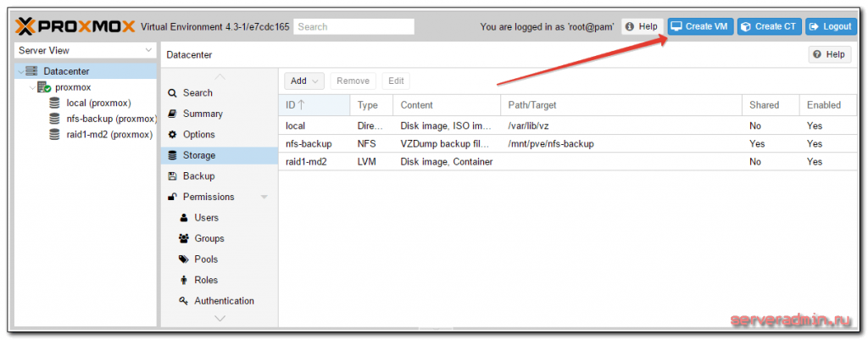Click the Logout button
Screen dimensions: 868x340
[x=830, y=26]
